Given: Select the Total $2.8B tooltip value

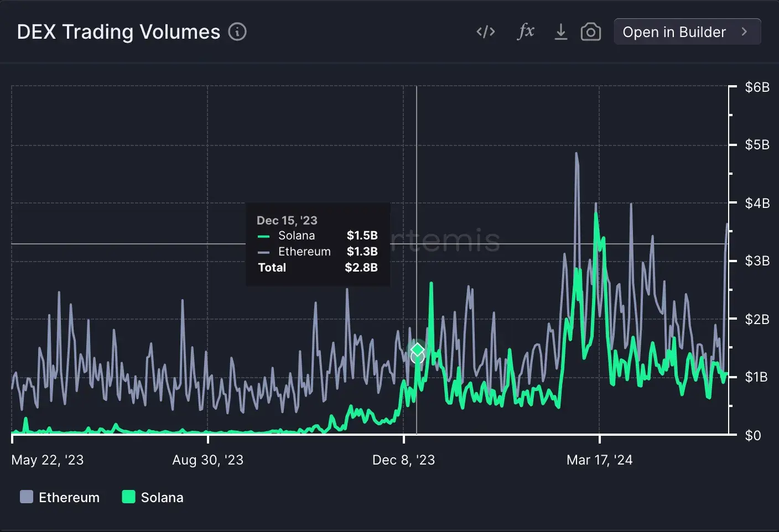Looking at the screenshot, I should 361,268.
